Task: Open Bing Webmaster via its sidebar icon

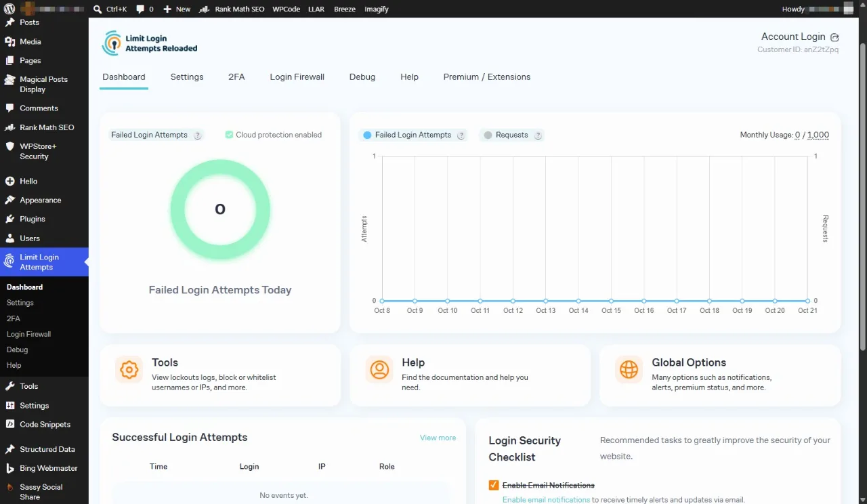Action: point(9,468)
